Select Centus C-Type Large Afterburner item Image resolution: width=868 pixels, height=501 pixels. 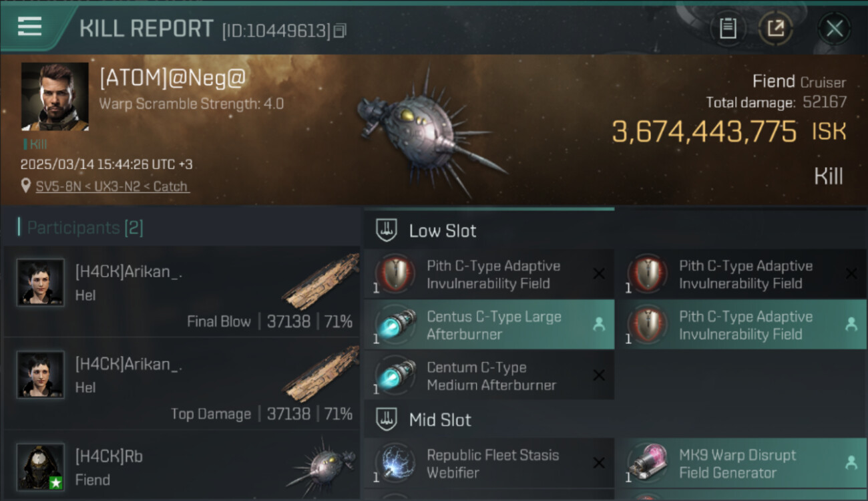tap(493, 325)
